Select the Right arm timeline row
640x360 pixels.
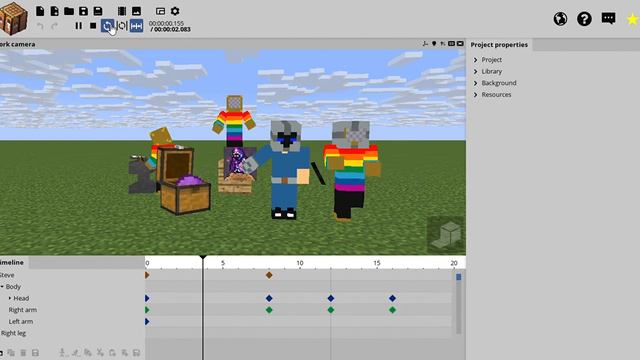(x=72, y=310)
